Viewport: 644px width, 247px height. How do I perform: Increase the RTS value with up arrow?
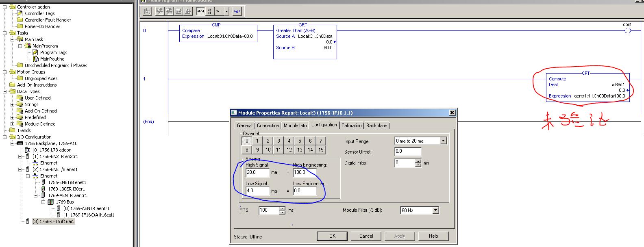click(x=283, y=208)
